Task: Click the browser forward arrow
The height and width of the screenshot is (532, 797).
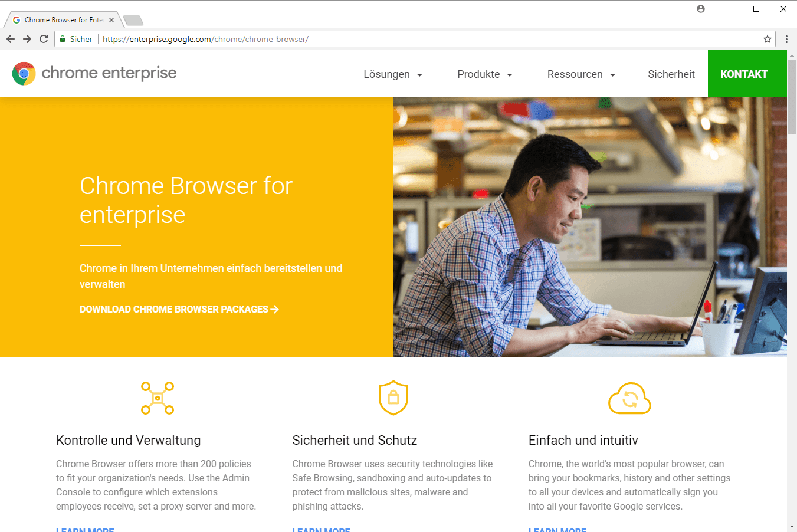Action: [27, 39]
